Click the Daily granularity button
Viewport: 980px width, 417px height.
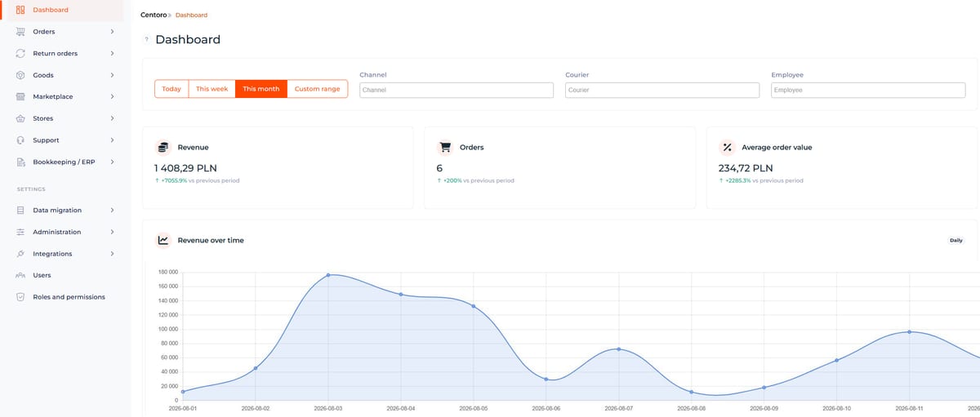pos(956,241)
